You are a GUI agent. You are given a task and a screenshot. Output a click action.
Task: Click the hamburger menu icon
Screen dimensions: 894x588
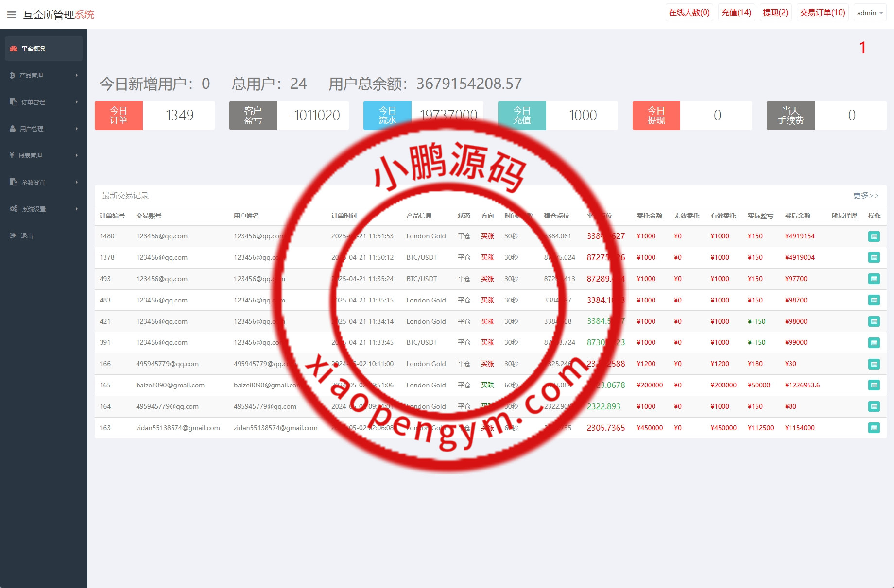click(12, 15)
